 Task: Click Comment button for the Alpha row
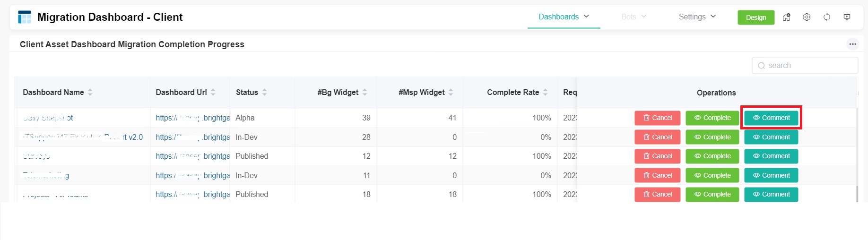pos(771,118)
